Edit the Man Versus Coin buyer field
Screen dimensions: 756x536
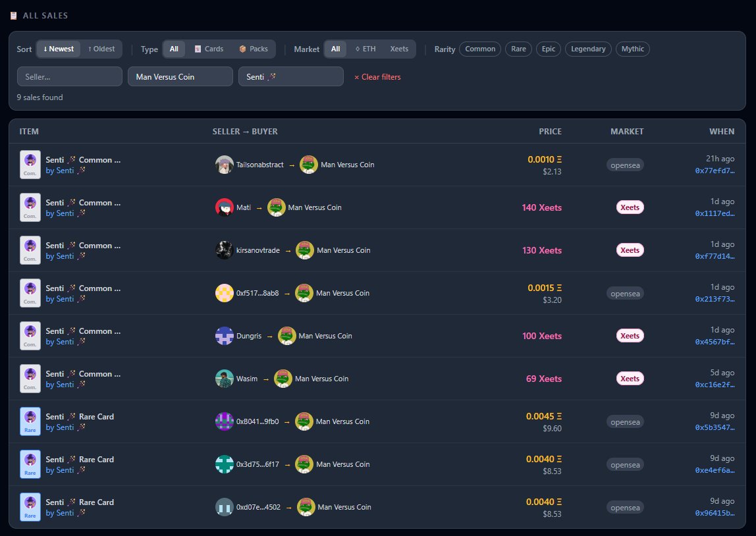tap(180, 76)
